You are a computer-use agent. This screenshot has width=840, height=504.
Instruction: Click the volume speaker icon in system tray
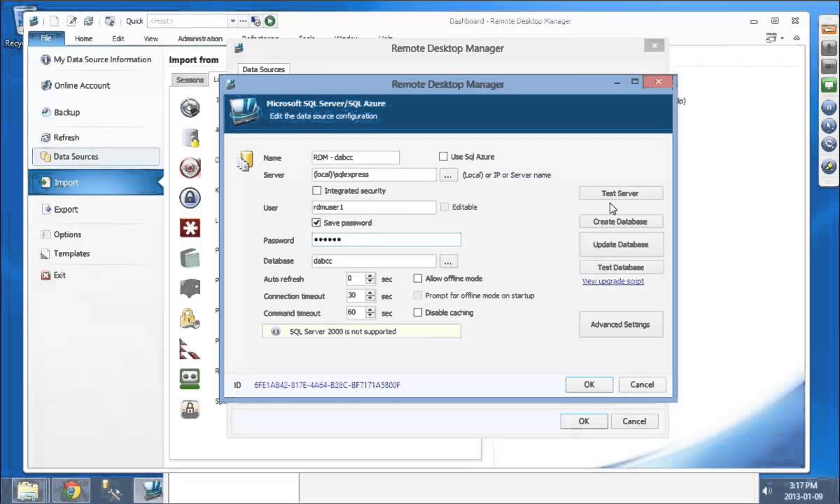[767, 491]
